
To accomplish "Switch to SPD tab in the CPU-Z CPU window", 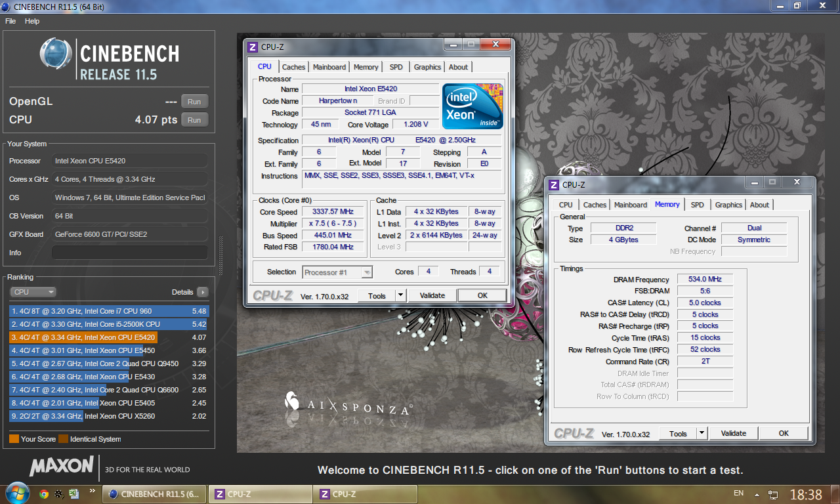I will [396, 67].
